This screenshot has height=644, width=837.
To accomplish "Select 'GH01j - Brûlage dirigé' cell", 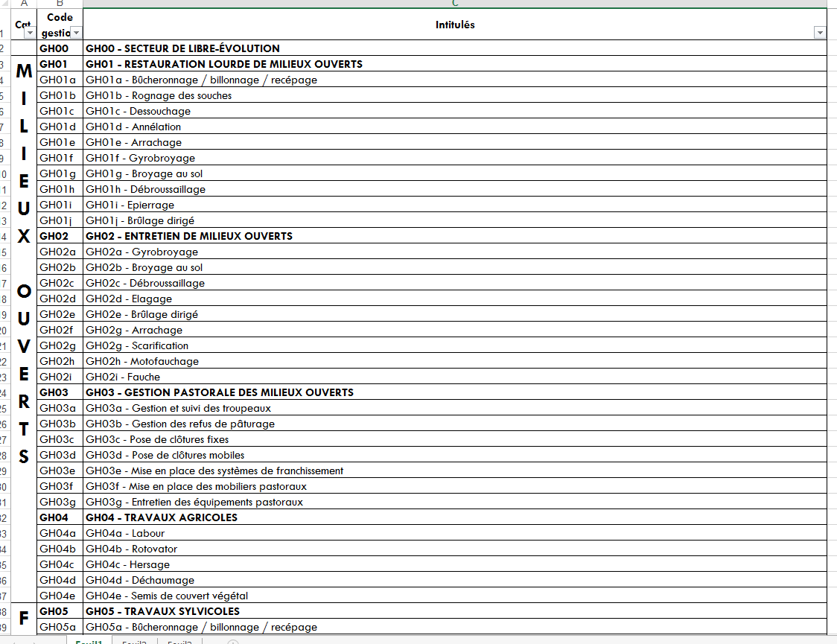I will coord(454,220).
